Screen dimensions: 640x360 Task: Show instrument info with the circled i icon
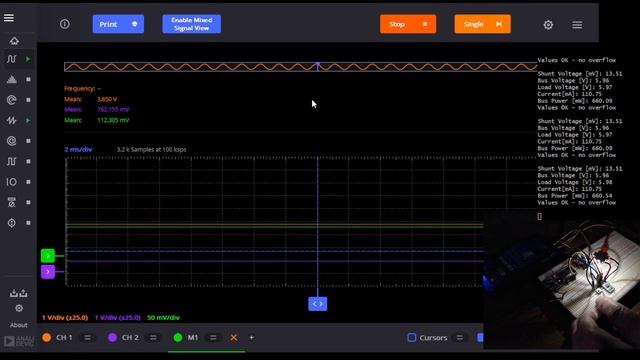[x=64, y=24]
